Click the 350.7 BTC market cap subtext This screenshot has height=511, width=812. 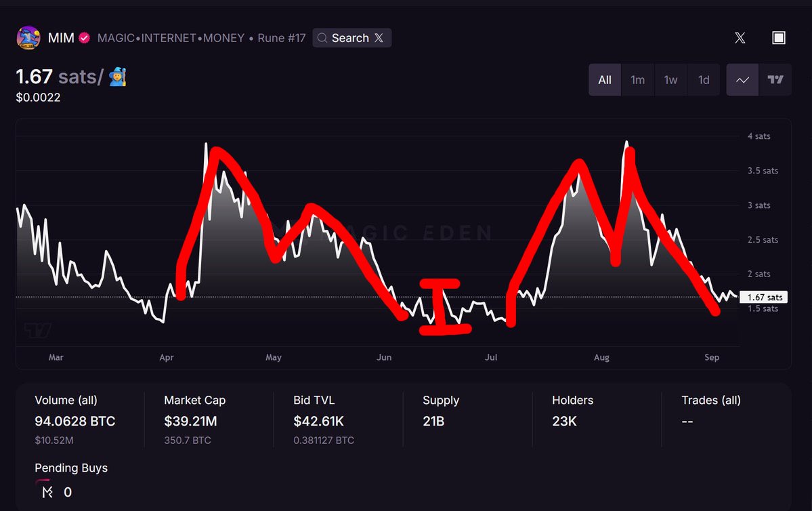click(188, 441)
